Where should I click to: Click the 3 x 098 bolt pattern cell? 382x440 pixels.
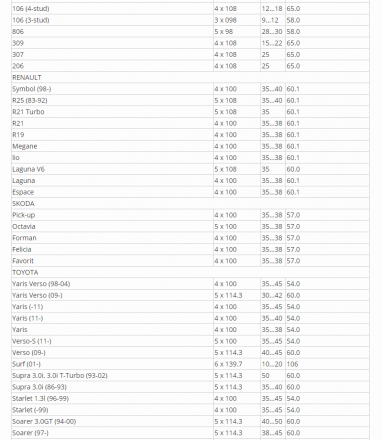point(237,20)
